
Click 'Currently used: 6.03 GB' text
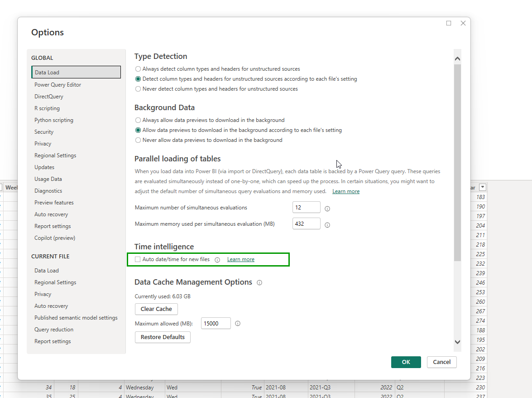tap(163, 296)
